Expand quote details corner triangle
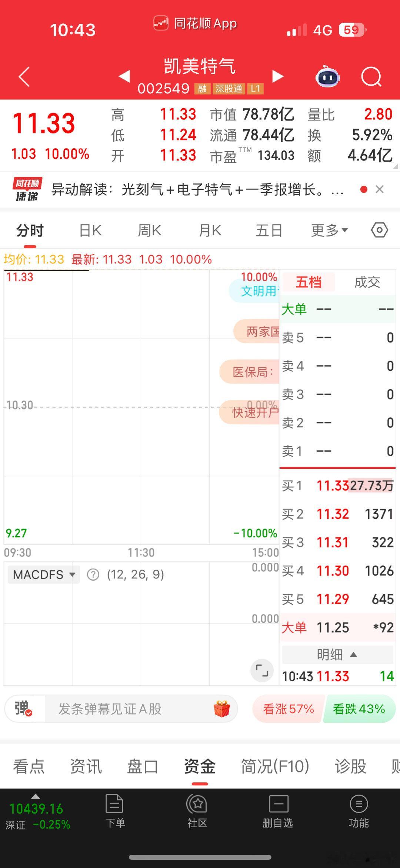The width and height of the screenshot is (400, 868). (x=396, y=167)
